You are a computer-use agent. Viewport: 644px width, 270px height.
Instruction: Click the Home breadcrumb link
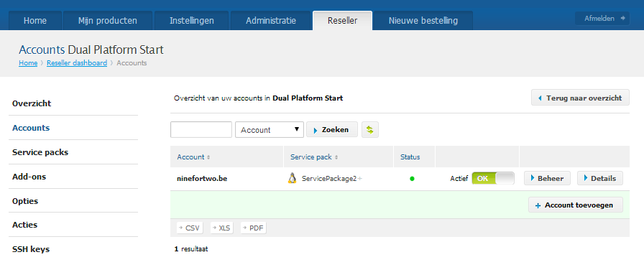(28, 63)
